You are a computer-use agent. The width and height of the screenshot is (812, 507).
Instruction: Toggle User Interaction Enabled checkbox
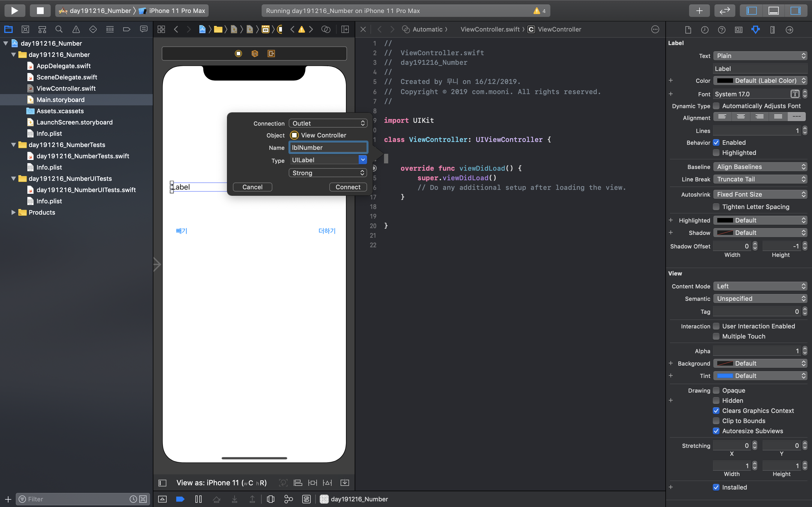click(x=716, y=326)
